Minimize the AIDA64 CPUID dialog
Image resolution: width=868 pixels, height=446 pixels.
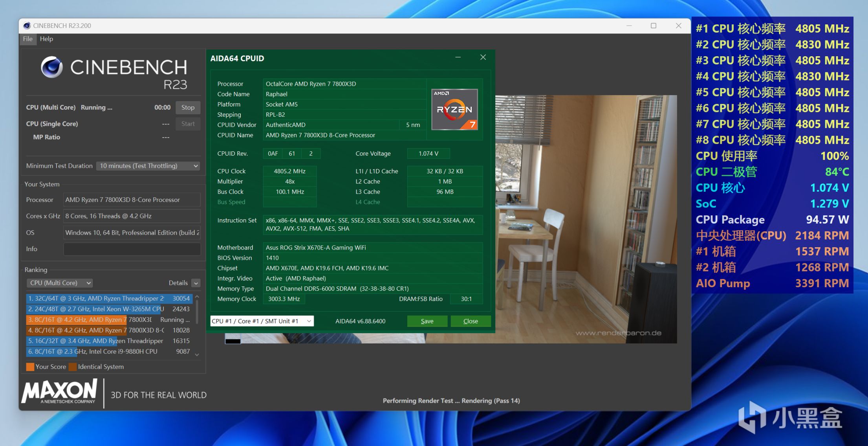[458, 57]
